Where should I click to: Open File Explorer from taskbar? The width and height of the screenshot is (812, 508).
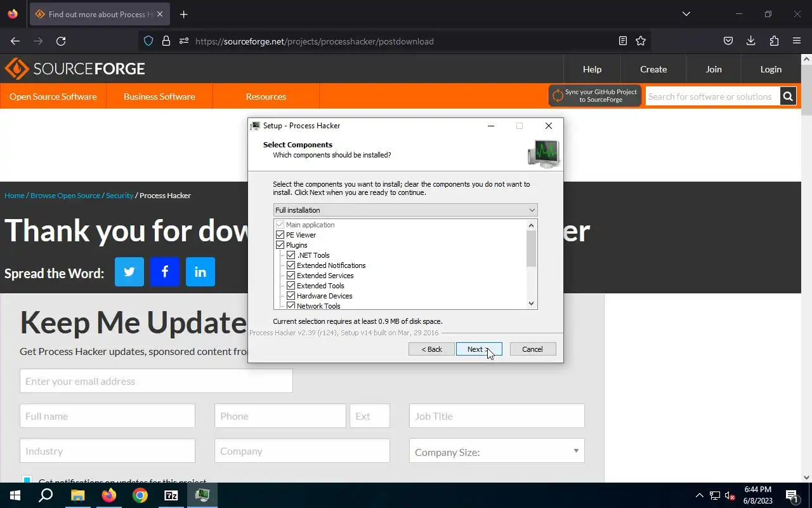pyautogui.click(x=77, y=495)
